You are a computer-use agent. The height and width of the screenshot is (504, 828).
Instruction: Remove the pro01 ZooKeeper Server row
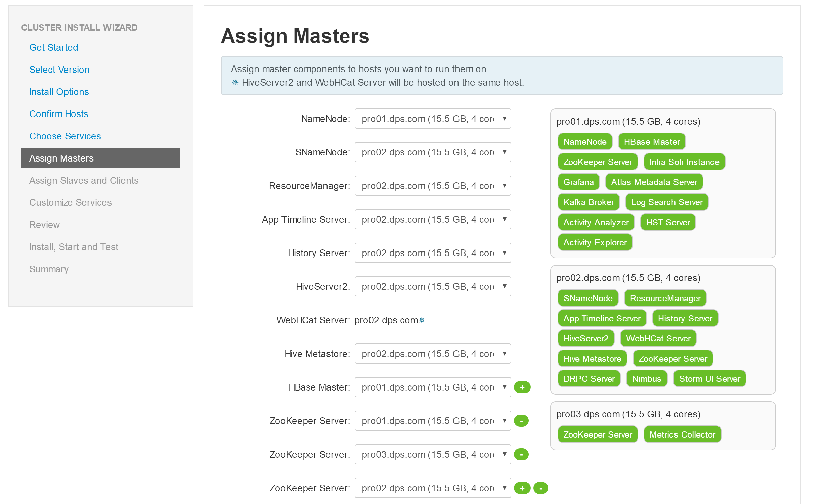pos(521,421)
